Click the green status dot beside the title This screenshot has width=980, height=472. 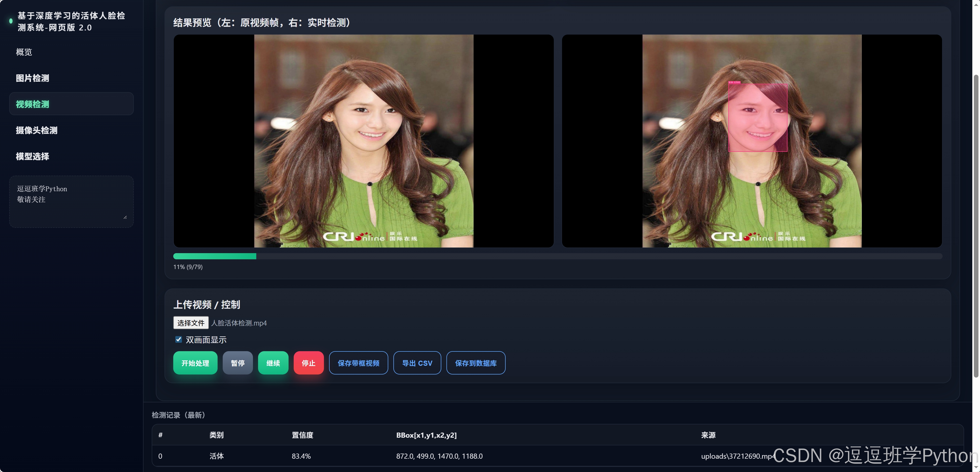click(x=11, y=21)
